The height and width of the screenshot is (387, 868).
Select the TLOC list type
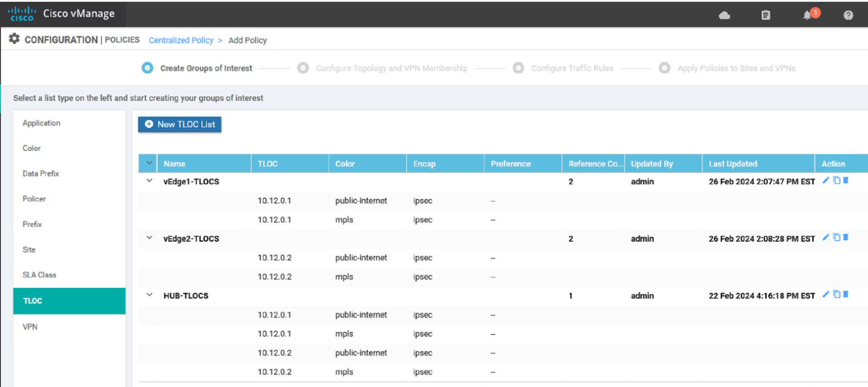point(69,301)
